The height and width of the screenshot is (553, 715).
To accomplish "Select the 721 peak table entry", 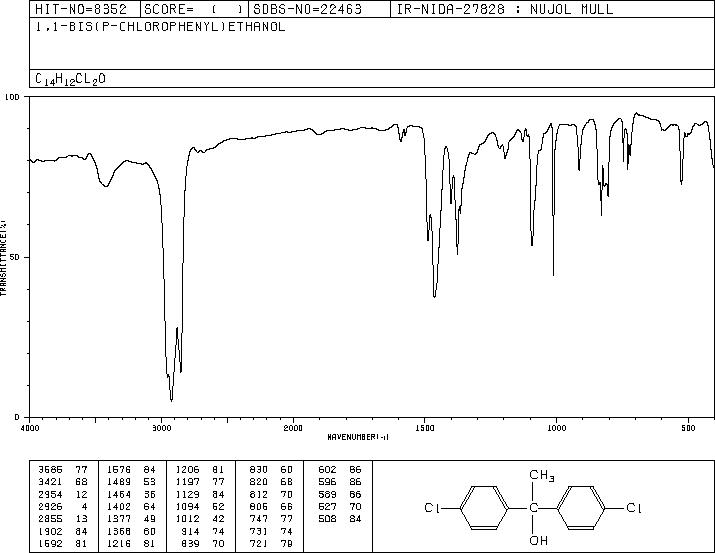I will (x=271, y=543).
